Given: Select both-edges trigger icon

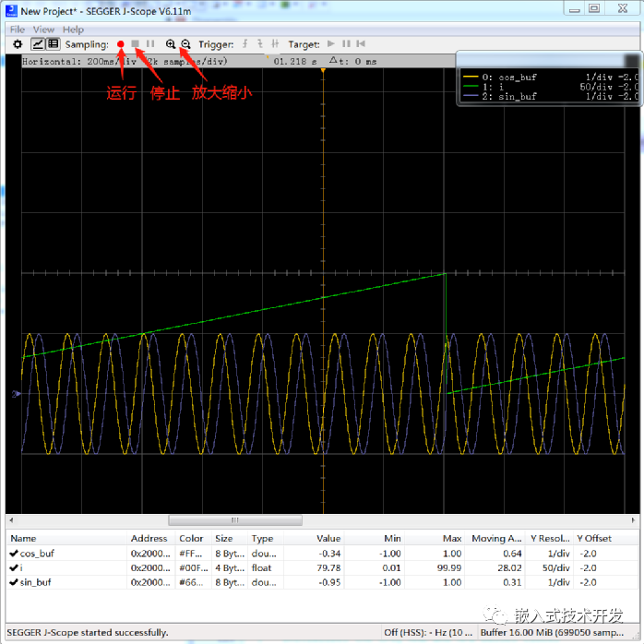Looking at the screenshot, I should coord(275,43).
